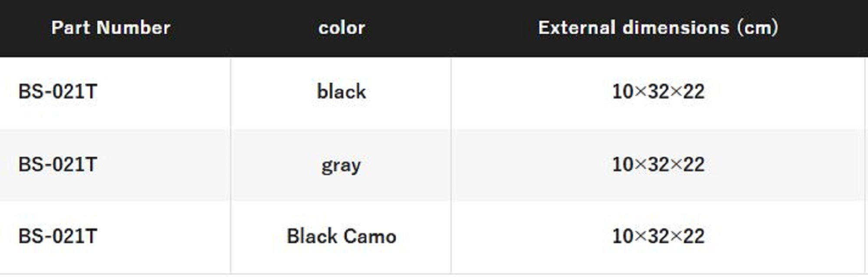Viewport: 868px width, 277px height.
Task: Click the word Black in Black Camo
Action: [x=312, y=236]
